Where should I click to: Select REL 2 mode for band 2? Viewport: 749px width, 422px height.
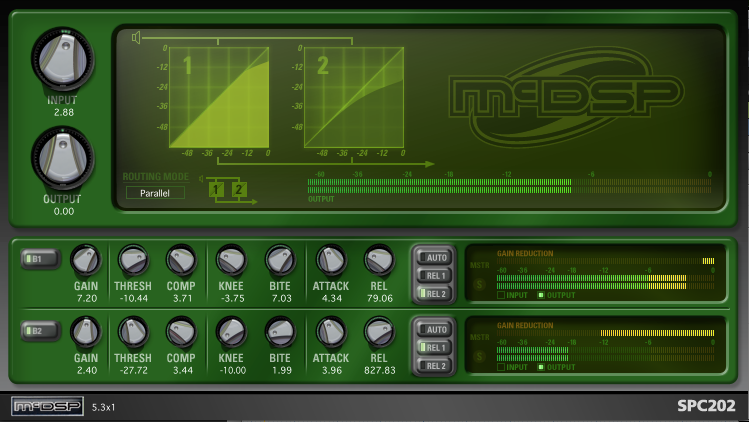[434, 366]
